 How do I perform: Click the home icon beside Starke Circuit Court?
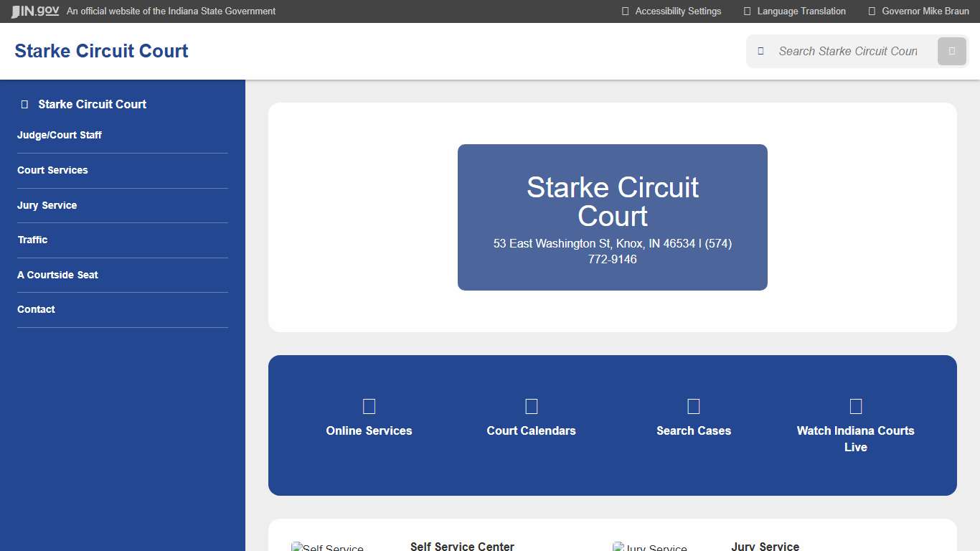(x=24, y=104)
